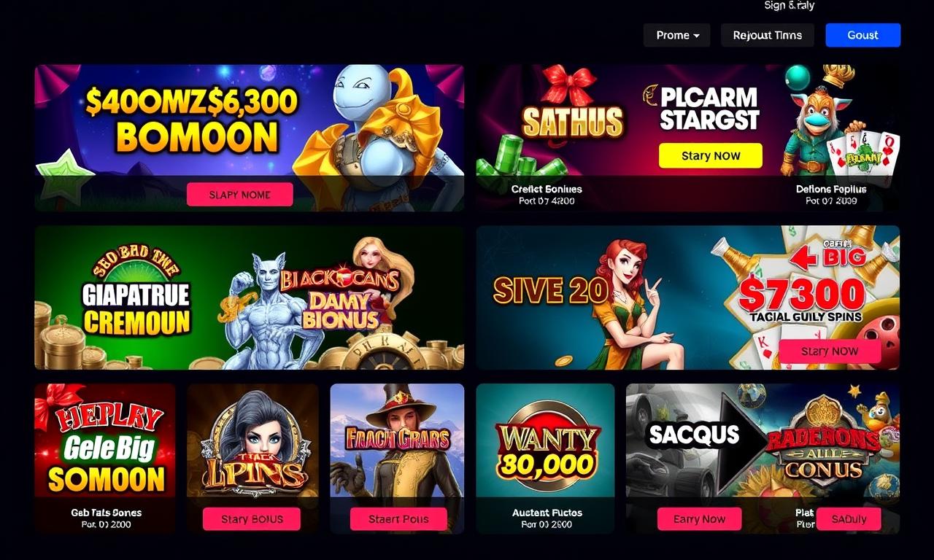Open the Sign & raly link
The height and width of the screenshot is (560, 934).
pos(789,6)
